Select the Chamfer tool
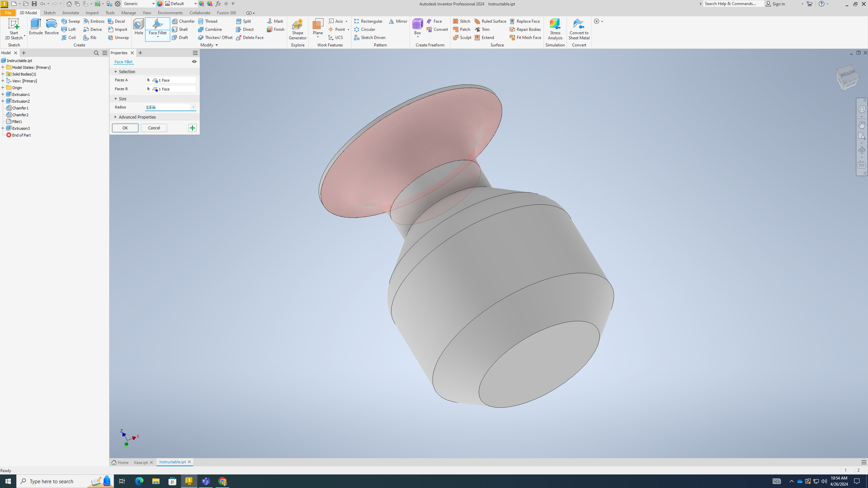 (183, 21)
